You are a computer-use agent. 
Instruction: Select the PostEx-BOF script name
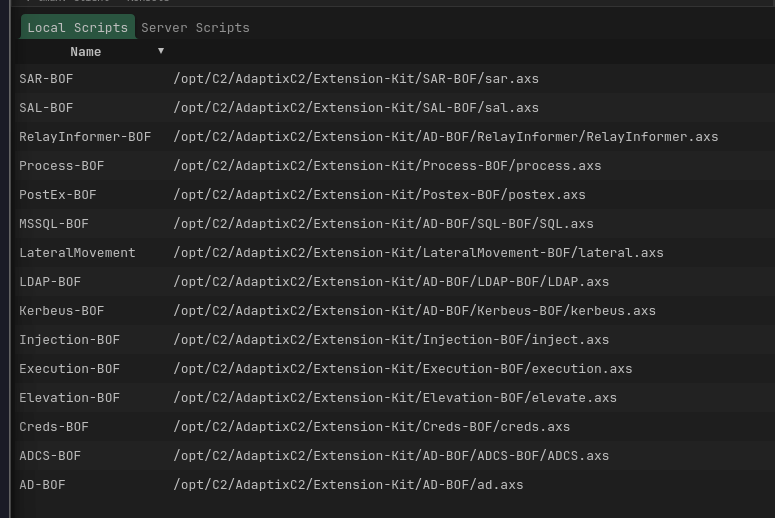point(58,194)
